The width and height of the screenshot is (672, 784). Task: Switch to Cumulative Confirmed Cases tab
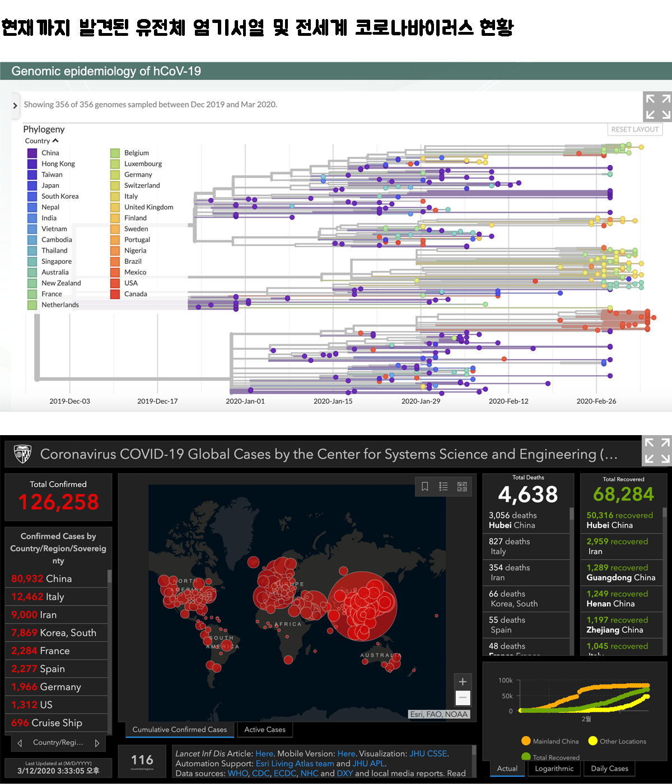(180, 730)
